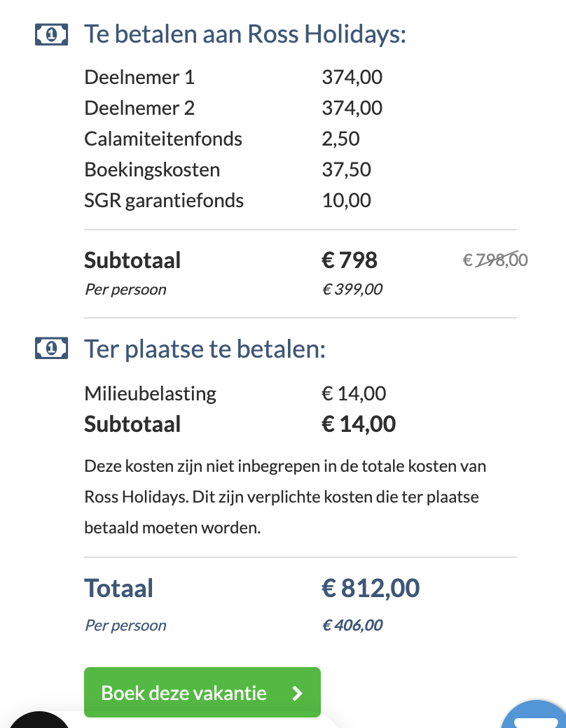
Task: Click the chevron arrow on the green button
Action: [298, 693]
